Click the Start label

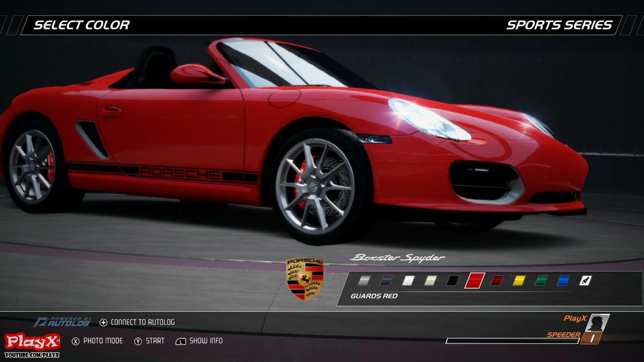(x=155, y=341)
